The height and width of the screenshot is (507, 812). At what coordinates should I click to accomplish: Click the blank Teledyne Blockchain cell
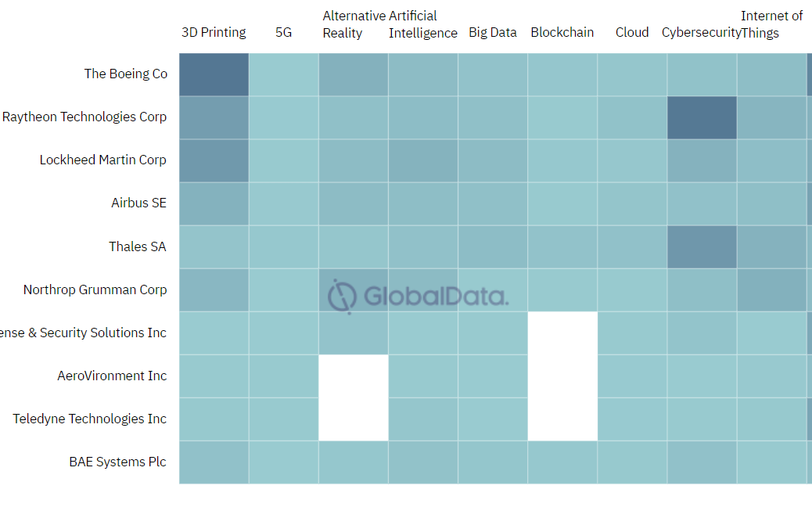(562, 419)
